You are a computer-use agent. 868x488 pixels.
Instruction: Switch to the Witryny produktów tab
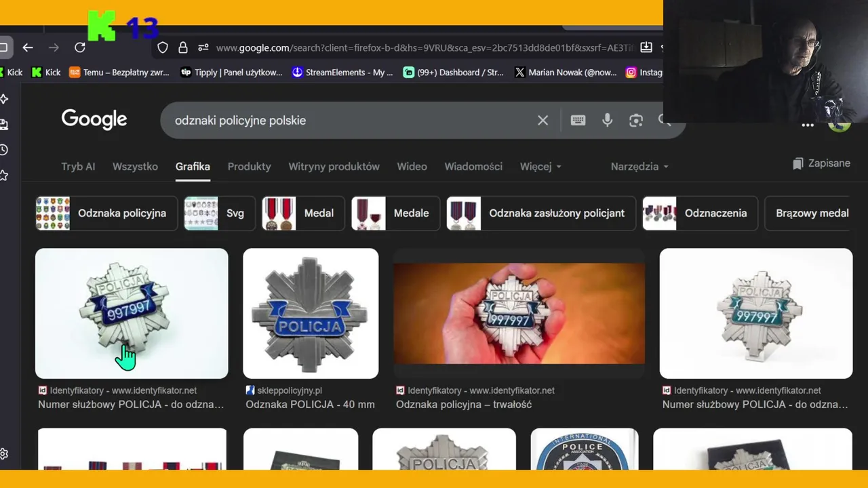[334, 167]
